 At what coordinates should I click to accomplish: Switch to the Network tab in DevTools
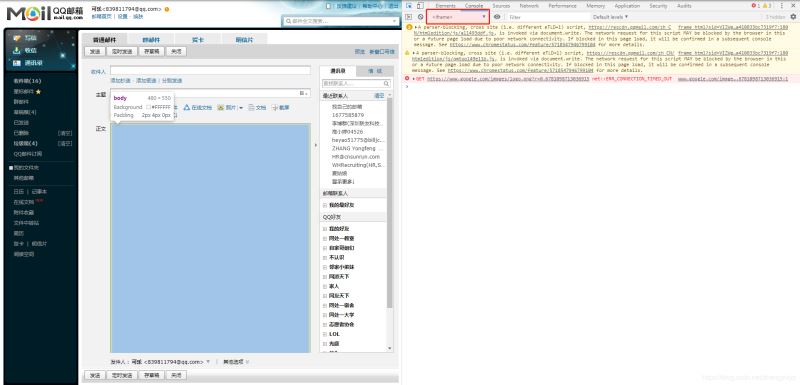point(529,6)
